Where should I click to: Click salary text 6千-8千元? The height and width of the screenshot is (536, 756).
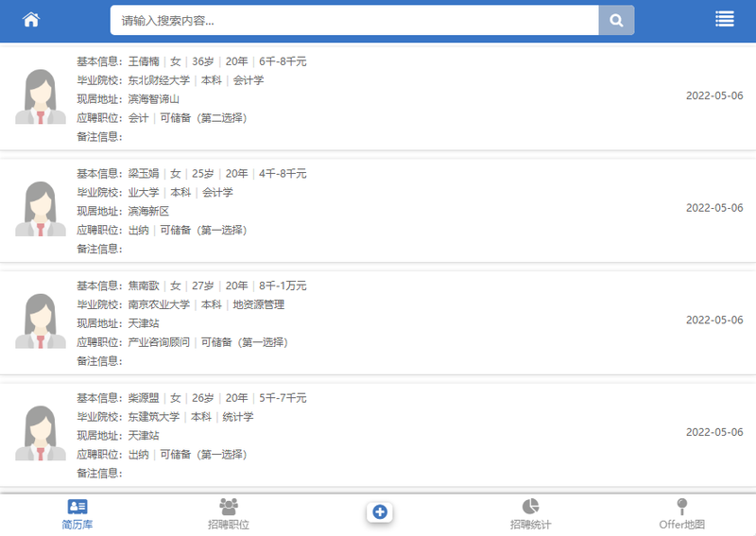tap(283, 61)
